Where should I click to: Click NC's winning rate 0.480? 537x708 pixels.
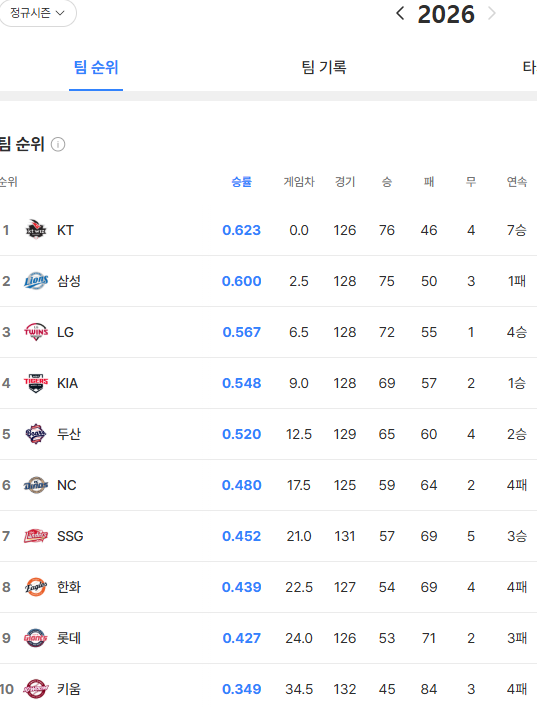tap(241, 485)
